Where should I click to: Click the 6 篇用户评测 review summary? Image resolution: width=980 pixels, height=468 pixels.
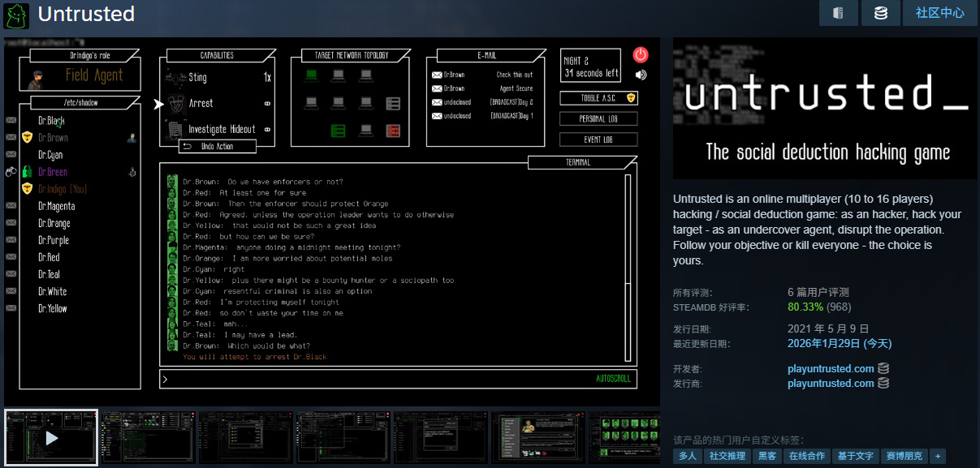pos(818,293)
